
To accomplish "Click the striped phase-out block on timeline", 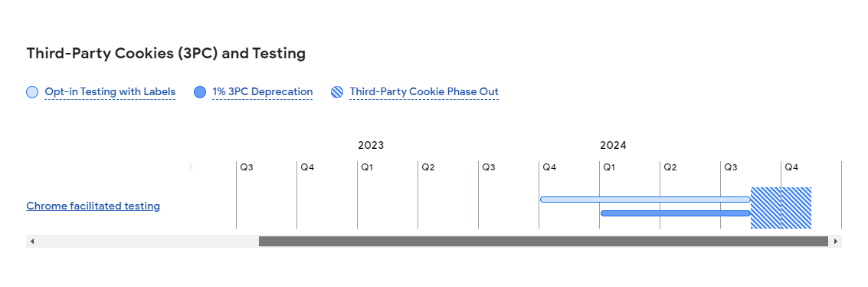I will [781, 208].
